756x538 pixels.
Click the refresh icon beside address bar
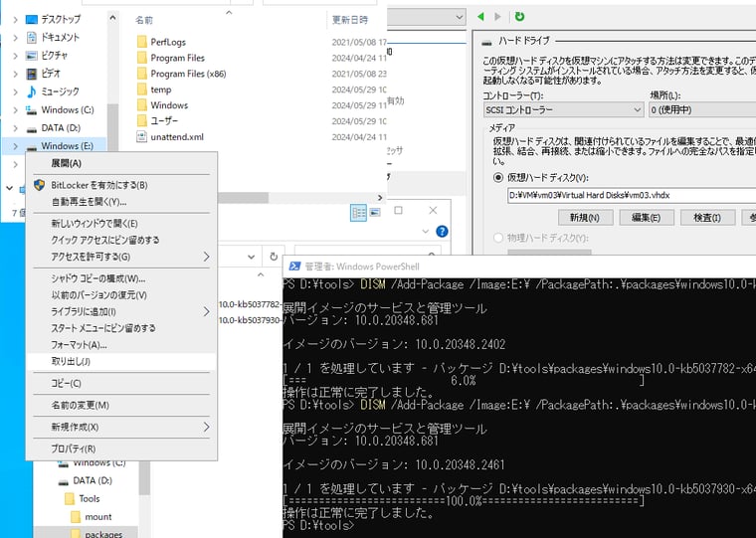[274, 257]
